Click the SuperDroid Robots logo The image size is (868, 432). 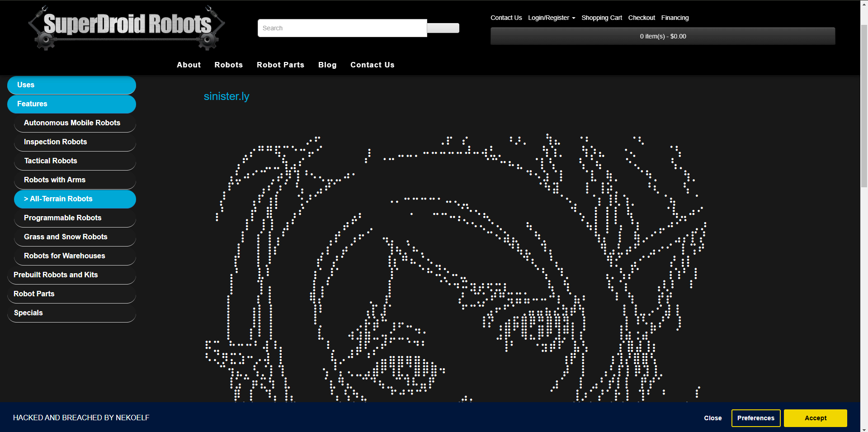[127, 28]
